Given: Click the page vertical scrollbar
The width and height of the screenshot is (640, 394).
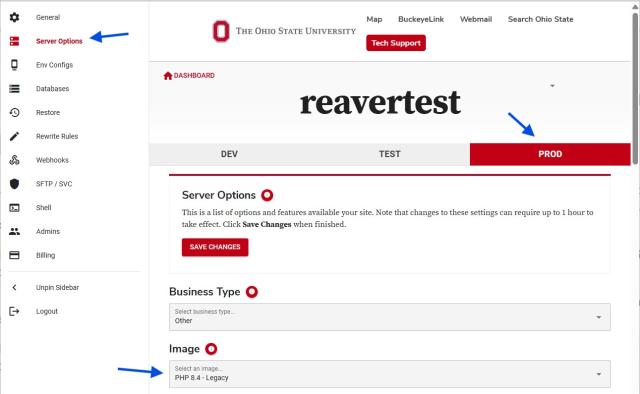Looking at the screenshot, I should click(635, 89).
